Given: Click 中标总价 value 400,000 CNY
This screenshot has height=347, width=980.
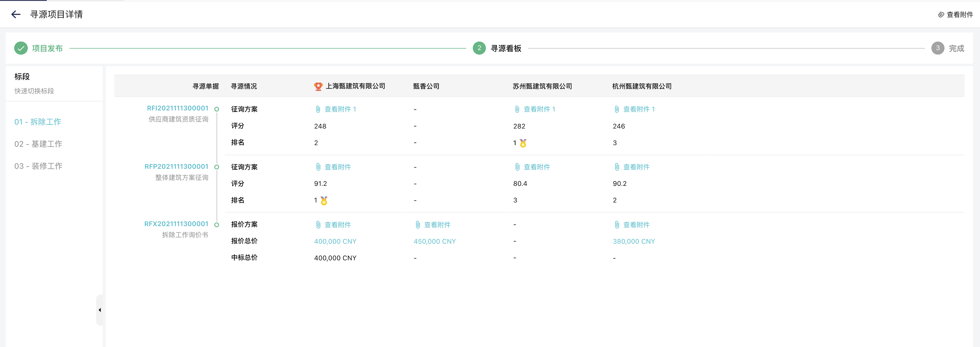Looking at the screenshot, I should pyautogui.click(x=335, y=258).
